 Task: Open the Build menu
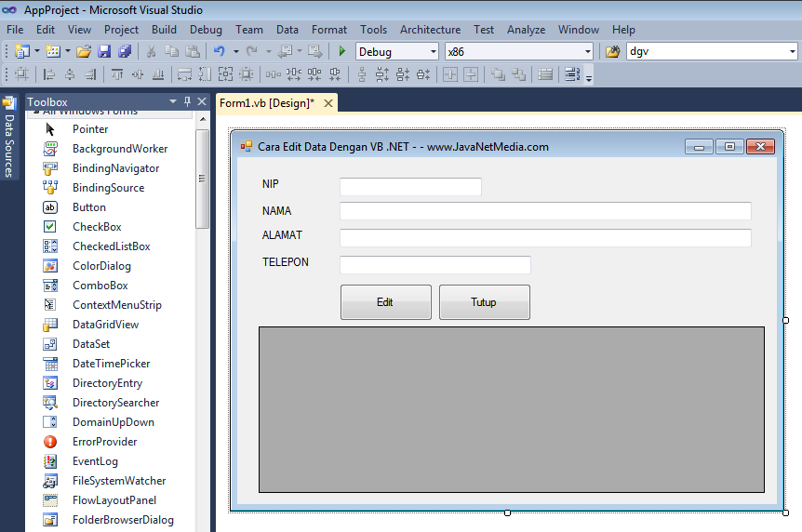point(164,30)
